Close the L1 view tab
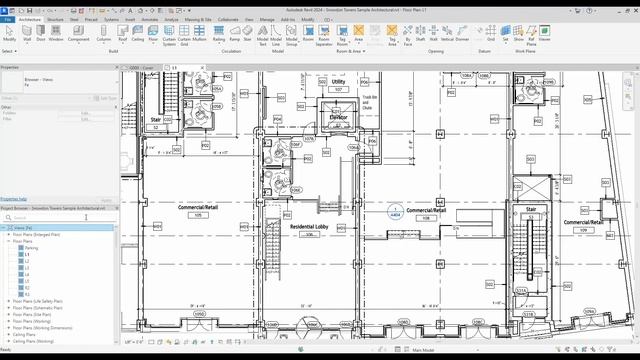The image size is (640, 360). click(x=202, y=68)
